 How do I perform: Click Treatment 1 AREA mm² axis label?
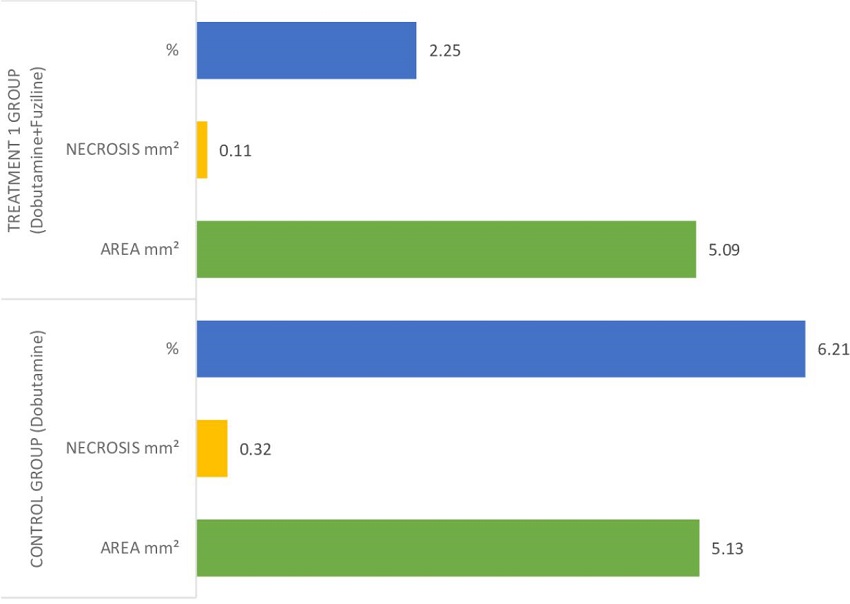pos(140,249)
